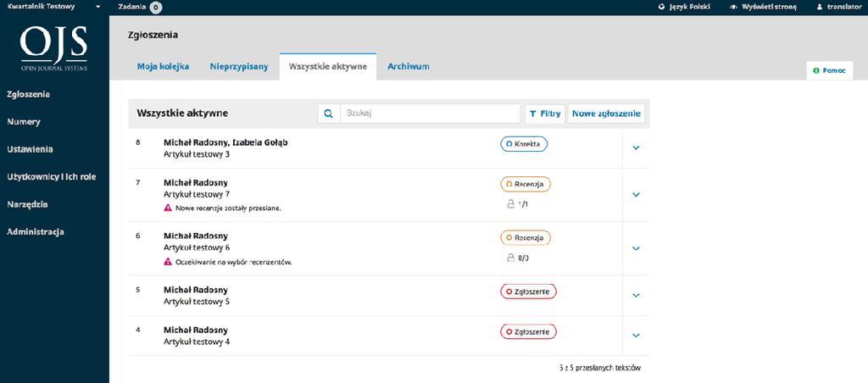868x383 pixels.
Task: Click the Zadania link in top bar
Action: [x=132, y=7]
